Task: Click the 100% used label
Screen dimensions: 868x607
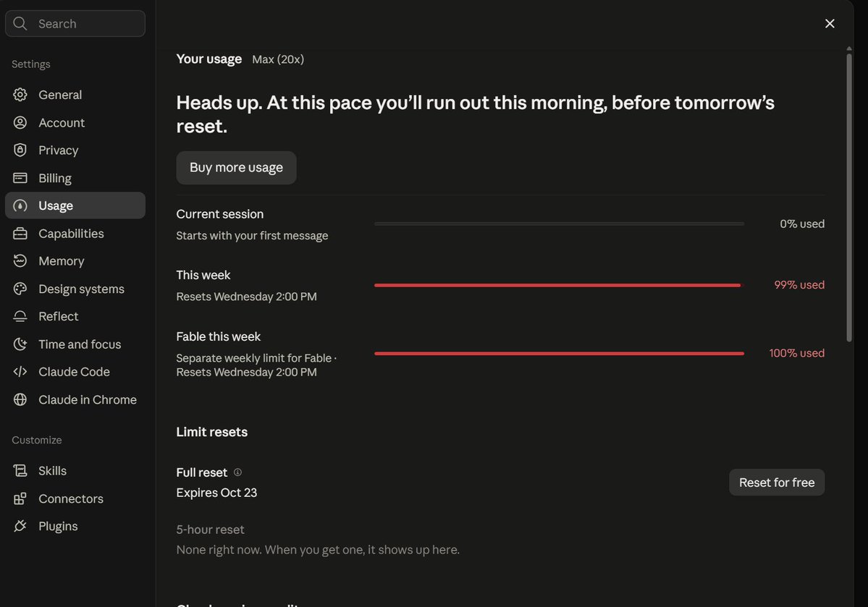Action: pos(796,352)
